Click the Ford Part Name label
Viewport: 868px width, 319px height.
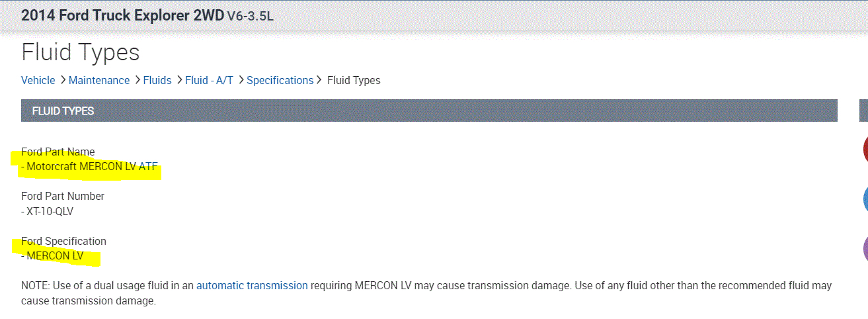coord(58,152)
